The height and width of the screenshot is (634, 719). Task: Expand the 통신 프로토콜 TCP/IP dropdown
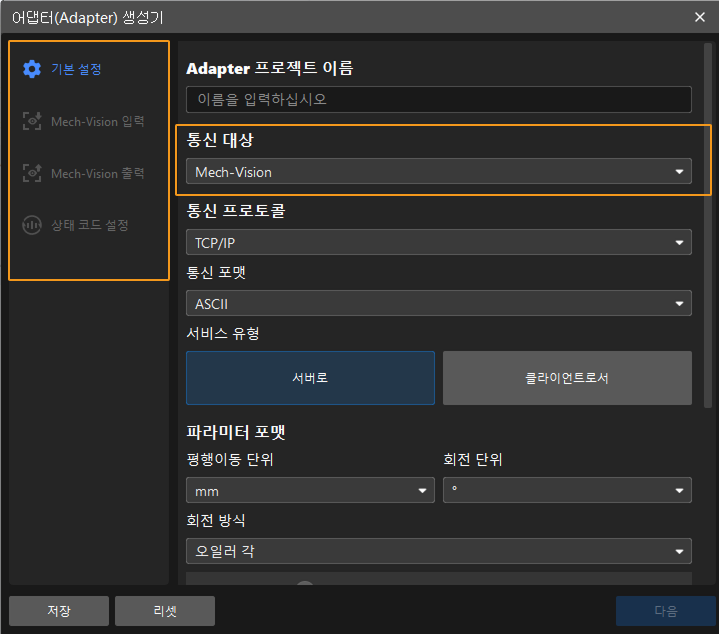(x=438, y=242)
